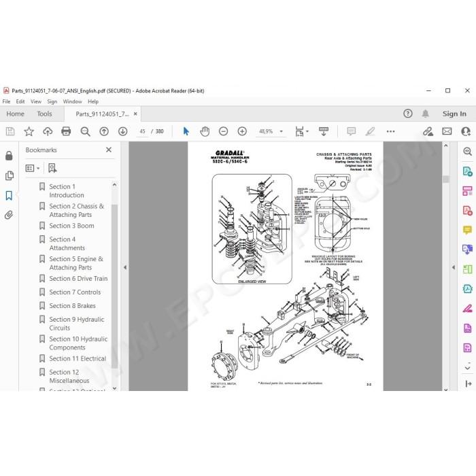Choose the arrow Selection tool
Viewport: 476px width, 476px height.
[186, 131]
